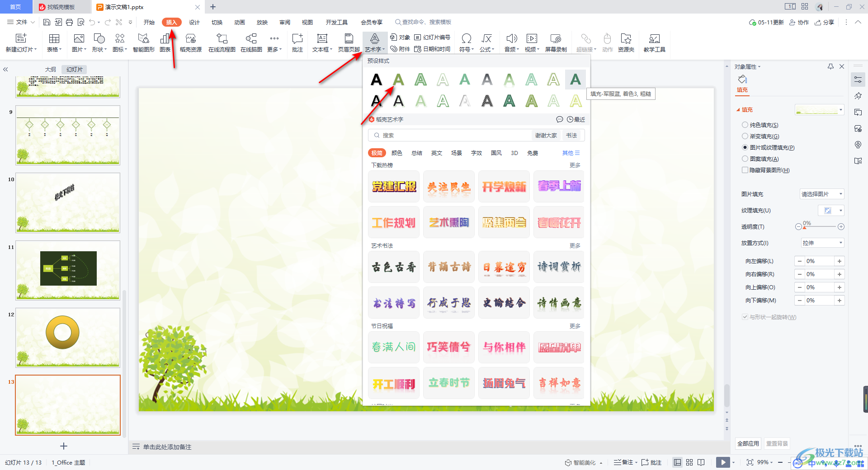The width and height of the screenshot is (868, 470).
Task: Open the Shapes (形状) gallery
Action: point(99,43)
